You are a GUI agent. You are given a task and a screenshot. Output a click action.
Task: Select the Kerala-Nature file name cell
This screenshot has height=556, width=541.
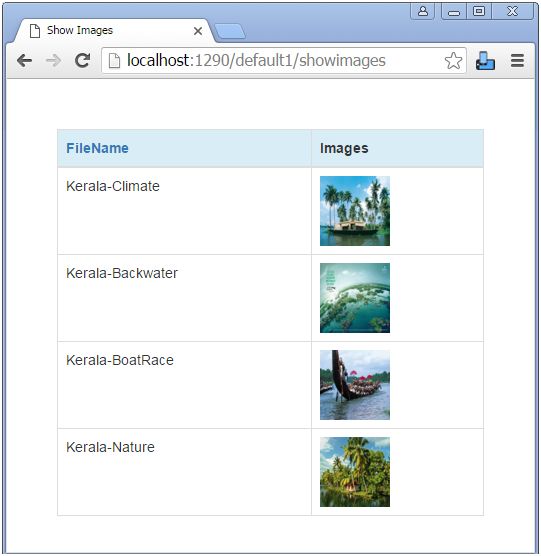click(184, 472)
